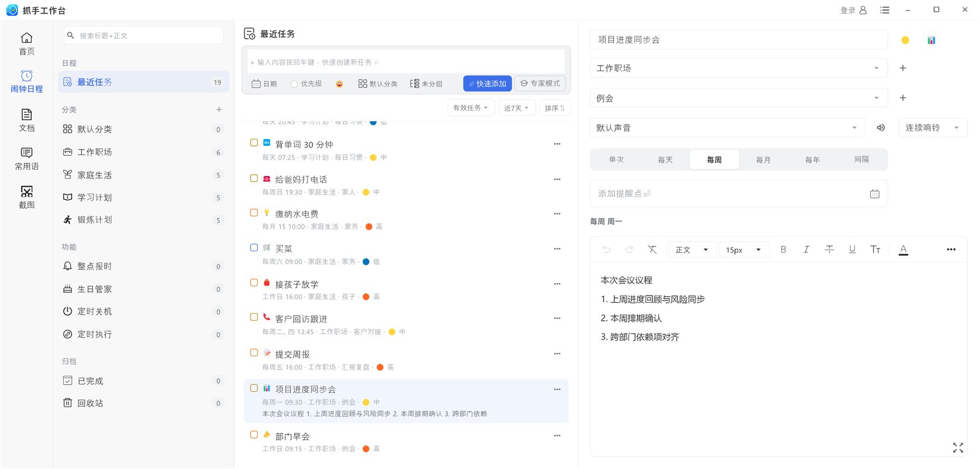Open the font color picker

click(x=903, y=250)
